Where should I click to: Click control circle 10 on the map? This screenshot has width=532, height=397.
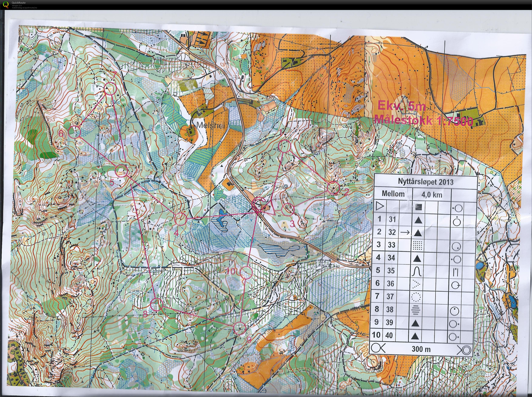click(246, 272)
